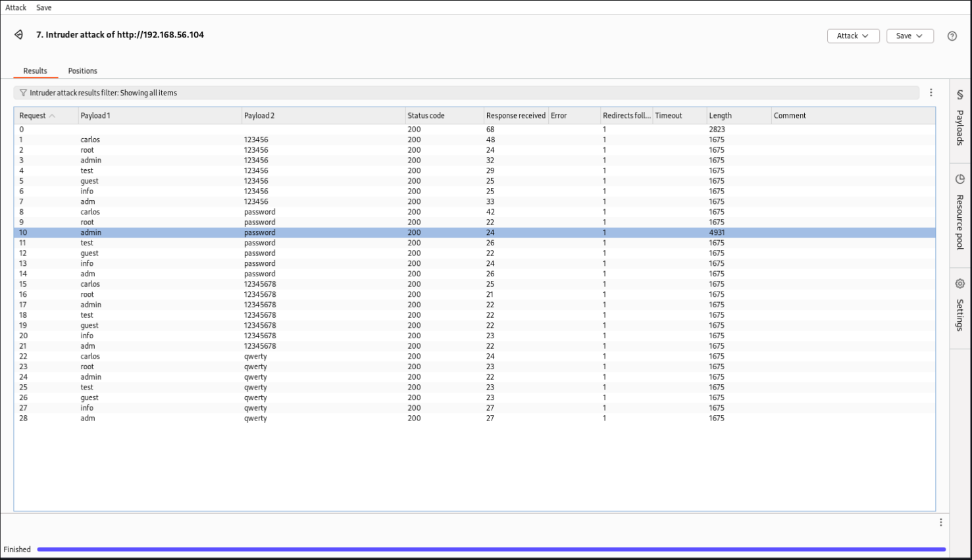This screenshot has width=972, height=560.
Task: Click the bottom three-dot options icon
Action: pyautogui.click(x=940, y=522)
